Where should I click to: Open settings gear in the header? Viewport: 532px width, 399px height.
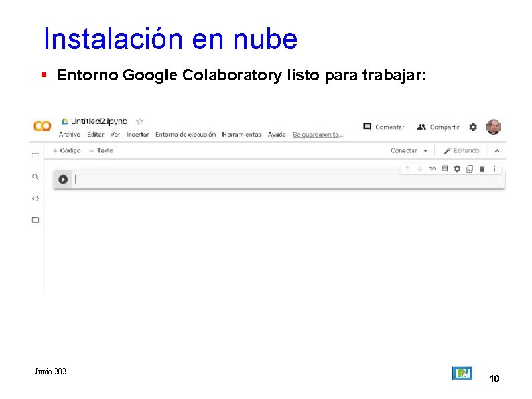473,127
